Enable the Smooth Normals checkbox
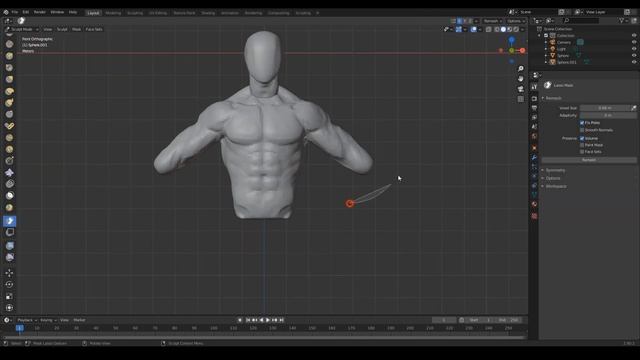The width and height of the screenshot is (640, 360). point(582,130)
